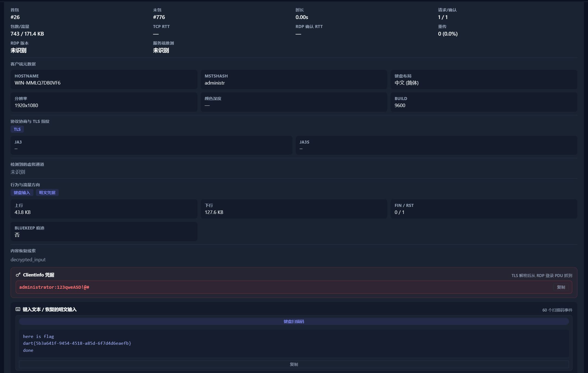This screenshot has width=588, height=373.
Task: Click the JA3 fingerprint field
Action: click(151, 145)
